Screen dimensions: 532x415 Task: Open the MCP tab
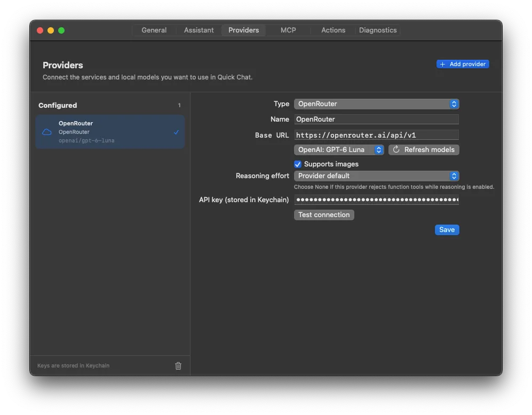click(288, 30)
